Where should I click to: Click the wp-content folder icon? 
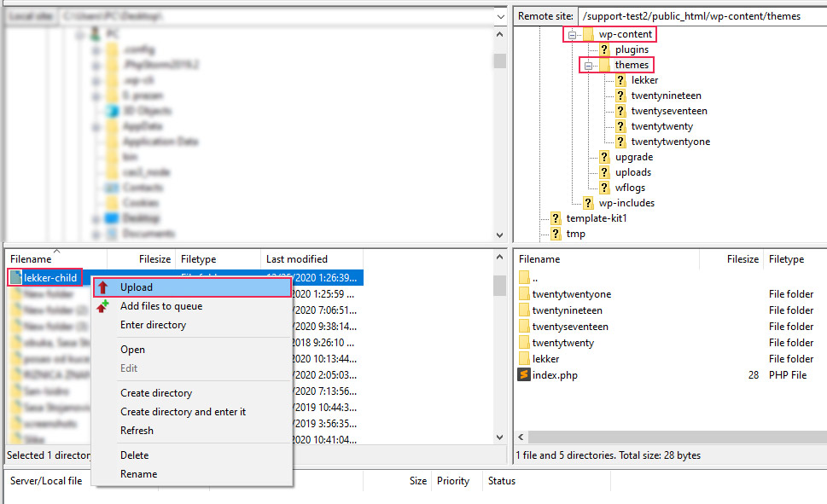[588, 34]
